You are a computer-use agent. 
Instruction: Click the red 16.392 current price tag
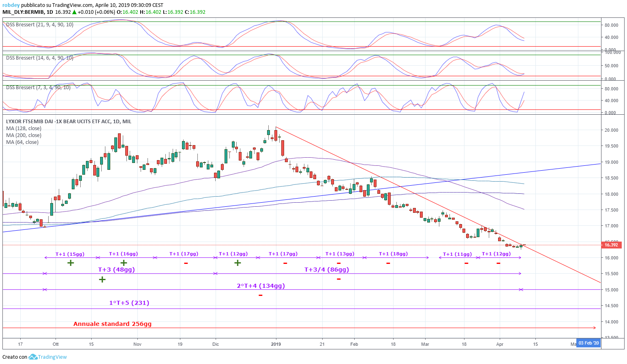tap(611, 245)
